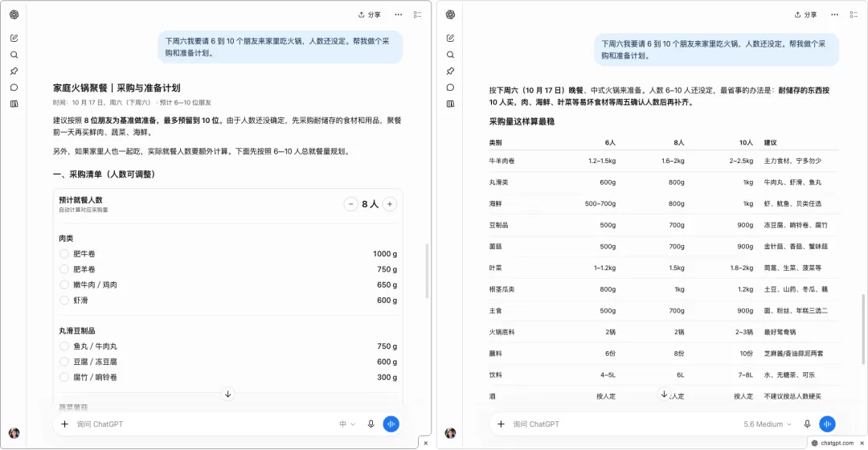Open the user avatar in the left window

click(14, 433)
